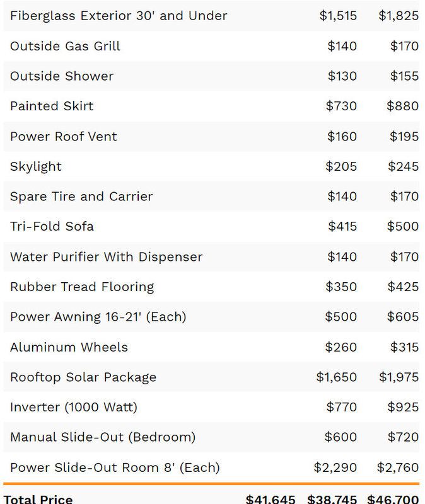Select Manual Slide-Out (Bedroom) $600 price
This screenshot has width=425, height=504.
[x=341, y=437]
